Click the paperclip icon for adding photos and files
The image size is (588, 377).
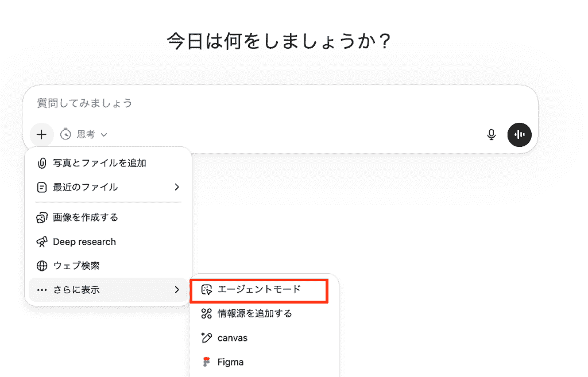[41, 163]
